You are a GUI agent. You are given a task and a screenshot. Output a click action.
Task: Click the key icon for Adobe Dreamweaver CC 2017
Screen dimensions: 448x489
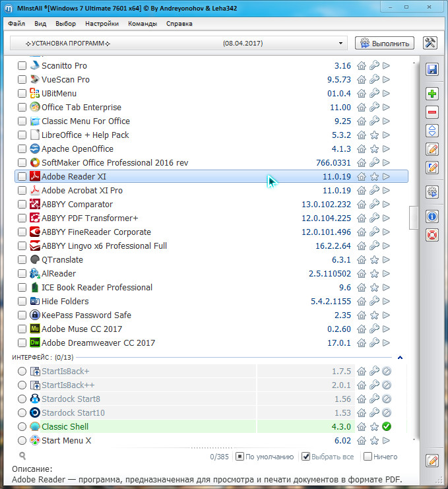tap(374, 342)
